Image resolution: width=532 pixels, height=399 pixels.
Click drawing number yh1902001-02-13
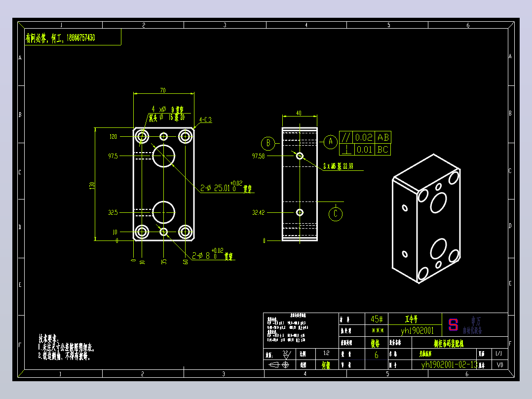449,365
